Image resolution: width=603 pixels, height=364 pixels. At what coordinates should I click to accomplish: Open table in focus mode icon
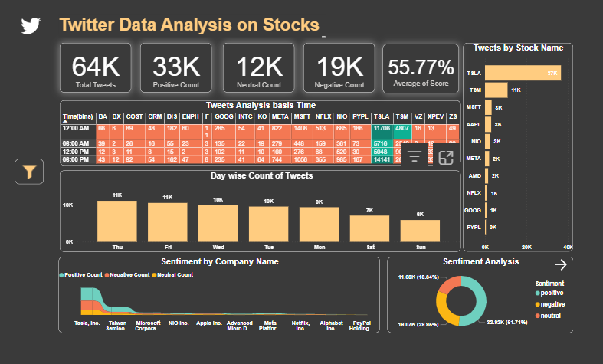tap(446, 157)
